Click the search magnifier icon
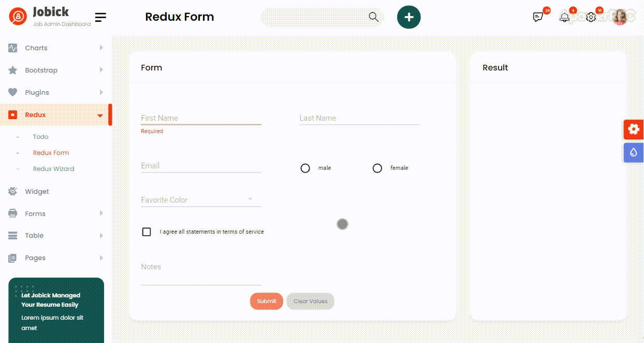644x343 pixels. [374, 17]
